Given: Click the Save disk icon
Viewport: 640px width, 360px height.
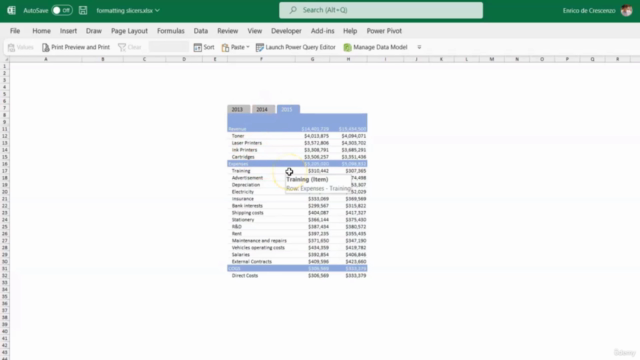Looking at the screenshot, I should (x=83, y=10).
